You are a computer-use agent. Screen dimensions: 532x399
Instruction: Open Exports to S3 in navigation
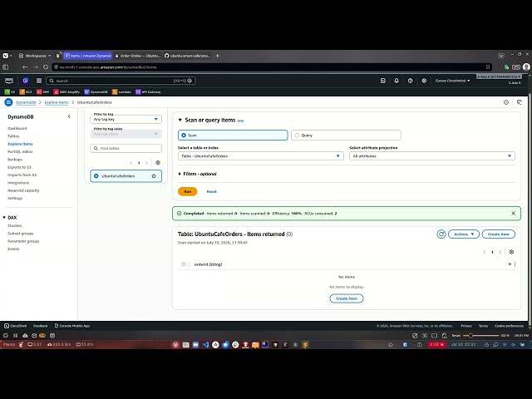[19, 167]
